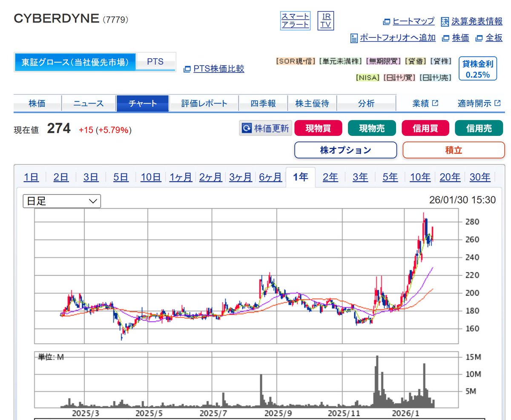The width and height of the screenshot is (511, 420).
Task: Select the 1ヶ月 chart period
Action: point(181,177)
